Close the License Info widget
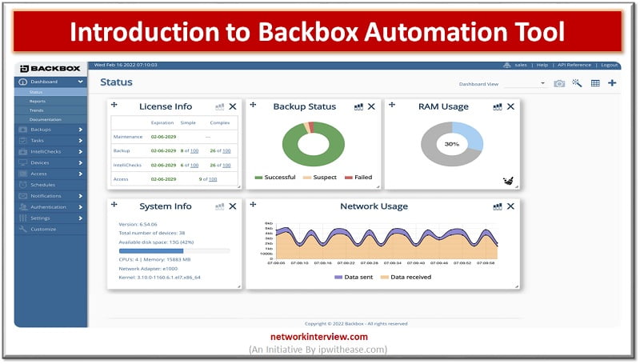Viewport: 640px width, 364px height. pyautogui.click(x=233, y=106)
